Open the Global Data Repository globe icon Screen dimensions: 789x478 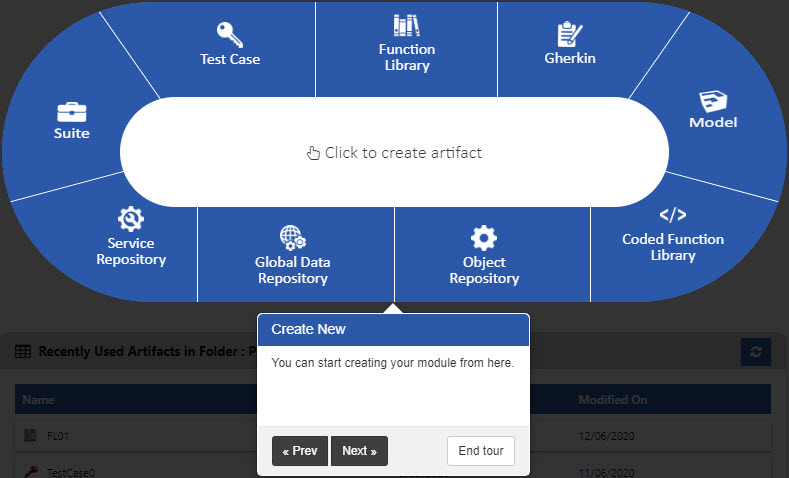pyautogui.click(x=292, y=238)
